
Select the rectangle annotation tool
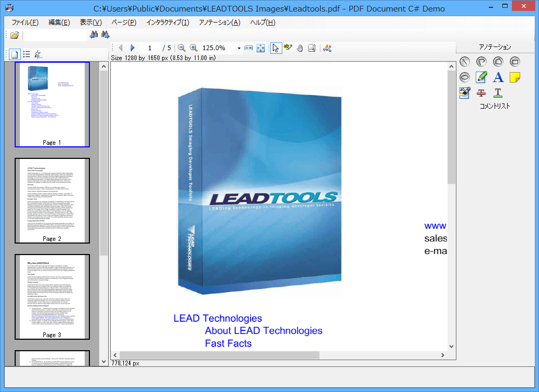pyautogui.click(x=514, y=62)
